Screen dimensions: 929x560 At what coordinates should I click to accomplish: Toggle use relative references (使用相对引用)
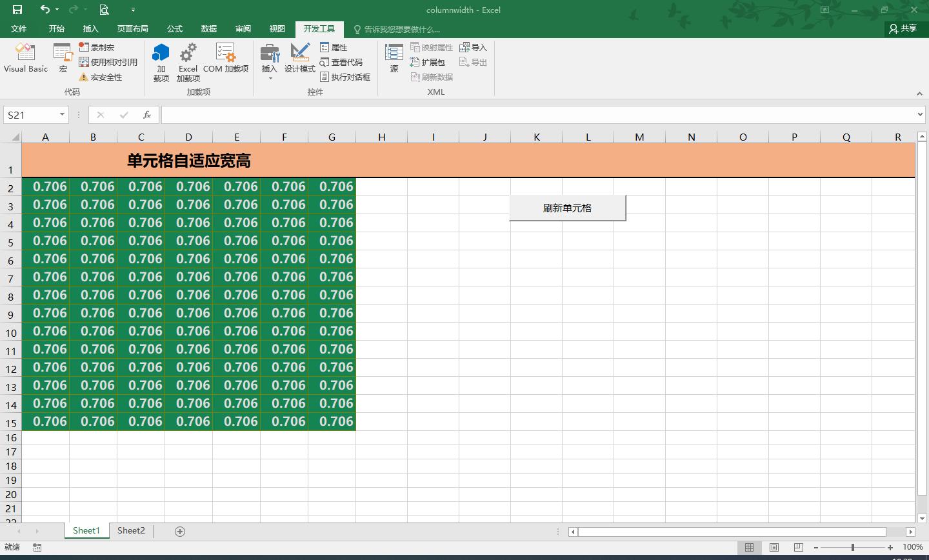tap(108, 62)
